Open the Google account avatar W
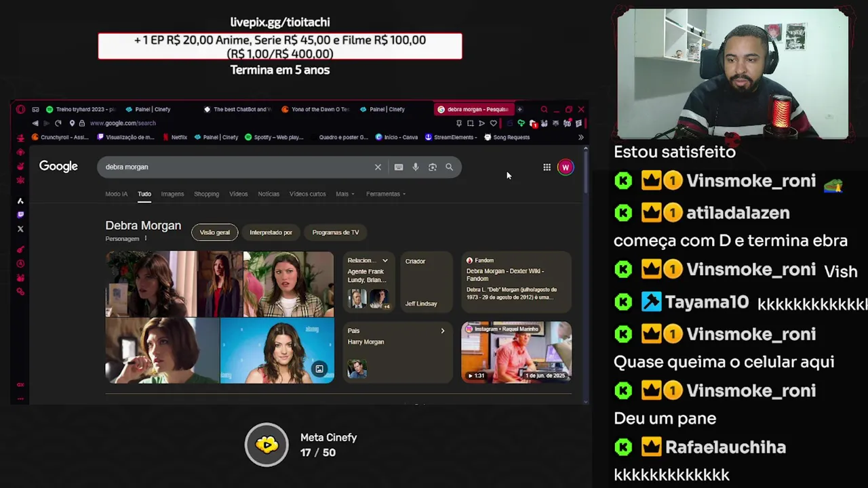868x488 pixels. [x=566, y=167]
